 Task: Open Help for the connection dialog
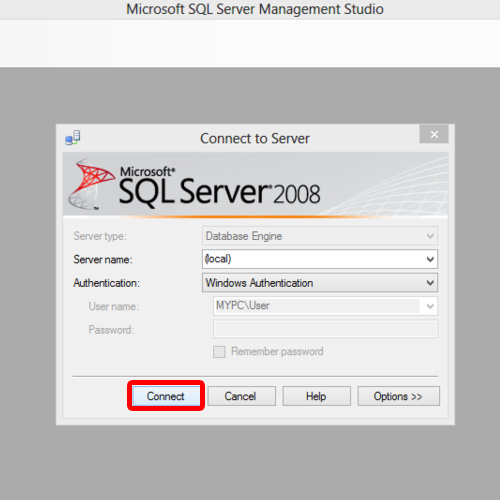point(317,396)
